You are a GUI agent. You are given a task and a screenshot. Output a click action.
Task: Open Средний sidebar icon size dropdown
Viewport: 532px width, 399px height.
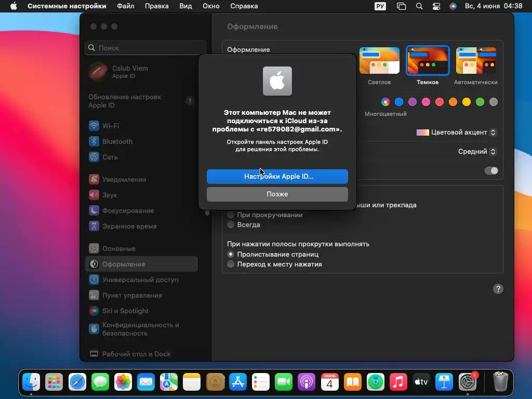pyautogui.click(x=477, y=151)
